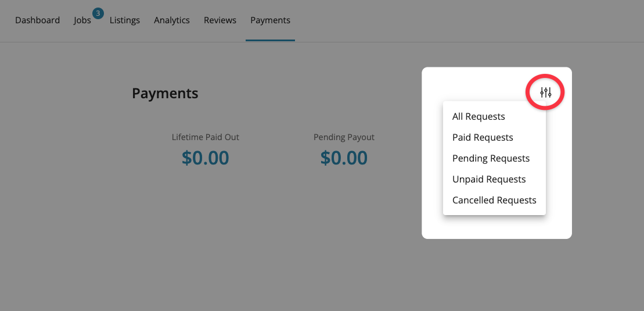Pick Unpaid Requests in the dropdown
644x311 pixels.
489,179
